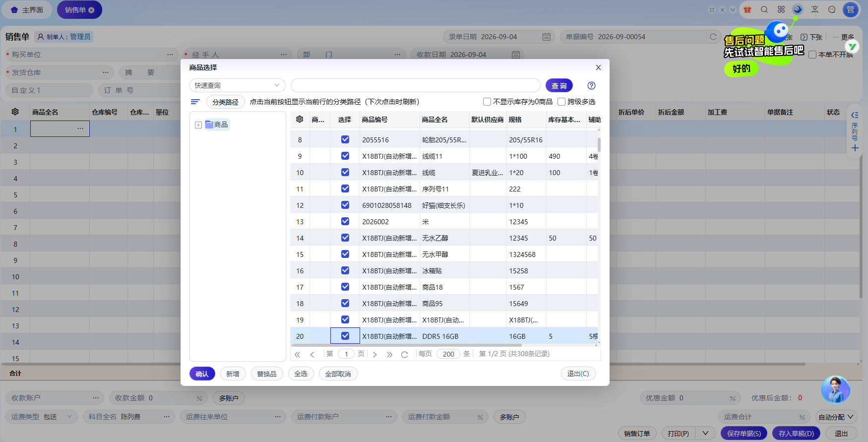Viewport: 868px width, 442px height.
Task: Click 退出(C) in the dialog
Action: click(x=578, y=374)
